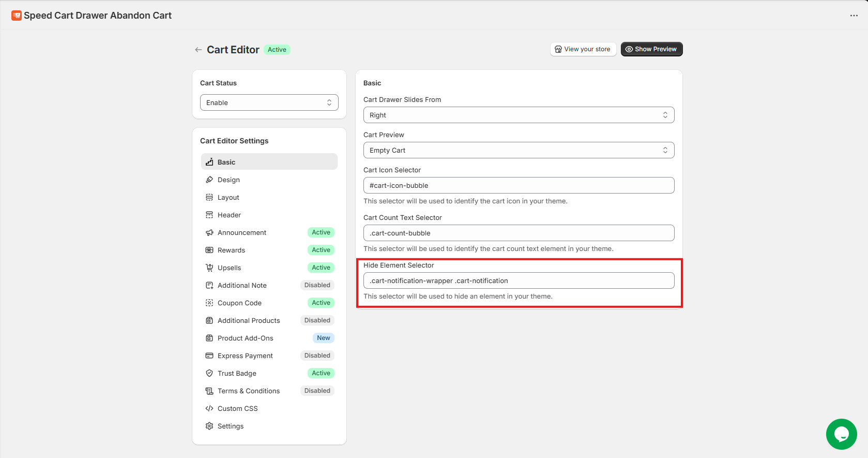Image resolution: width=868 pixels, height=458 pixels.
Task: Click the Trust Badge shield icon
Action: (x=209, y=373)
